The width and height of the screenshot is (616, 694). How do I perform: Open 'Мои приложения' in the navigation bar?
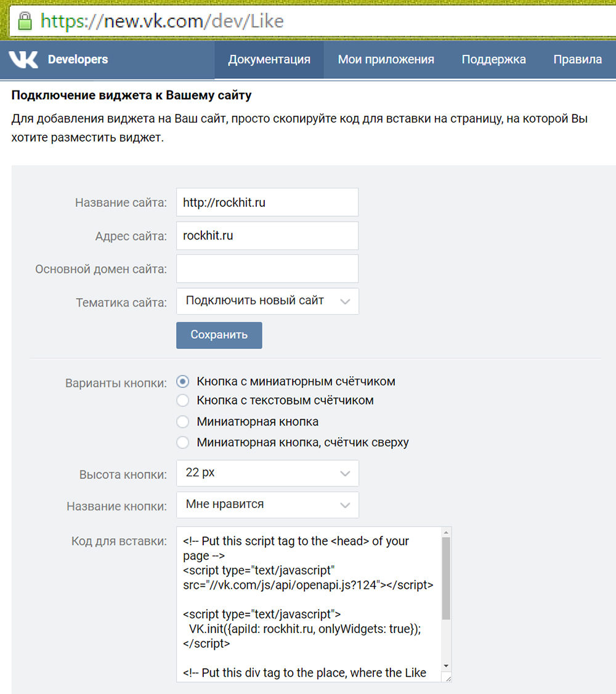coord(386,59)
